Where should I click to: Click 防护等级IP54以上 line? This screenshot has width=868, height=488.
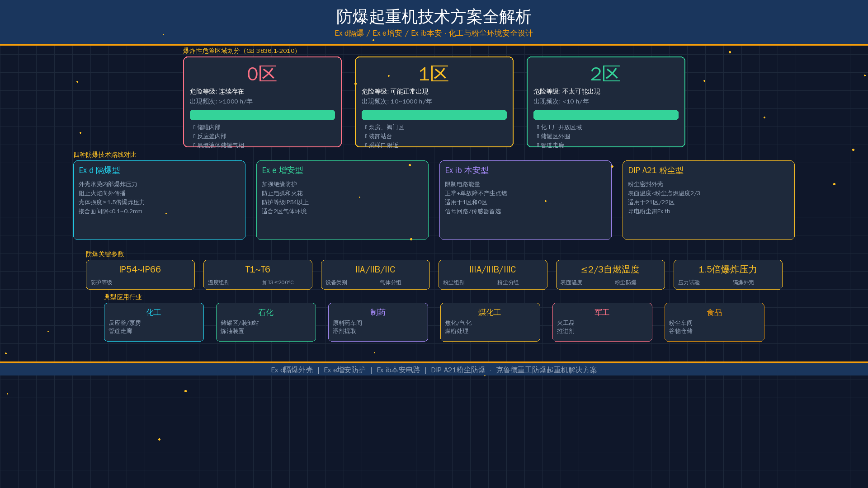pyautogui.click(x=285, y=202)
